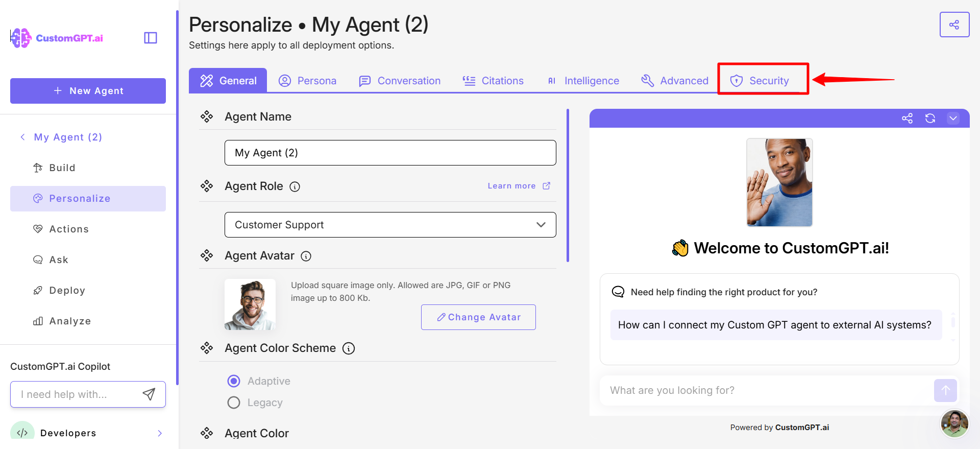Open the Analyze section in sidebar
The height and width of the screenshot is (449, 980).
(88, 321)
